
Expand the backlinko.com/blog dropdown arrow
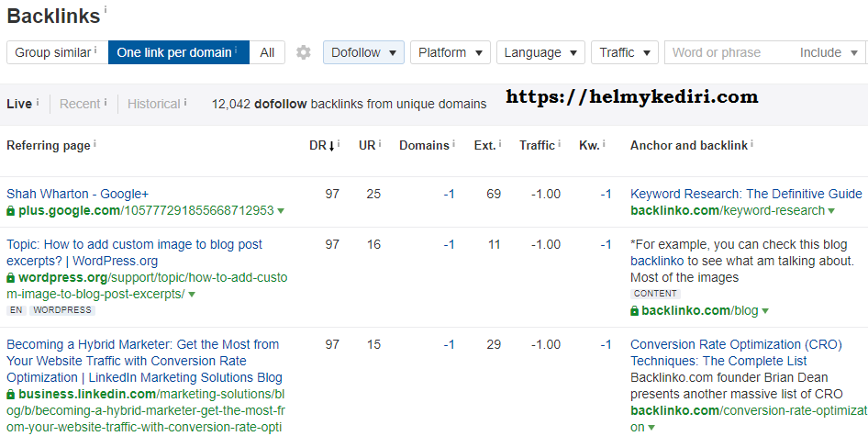[x=765, y=311]
